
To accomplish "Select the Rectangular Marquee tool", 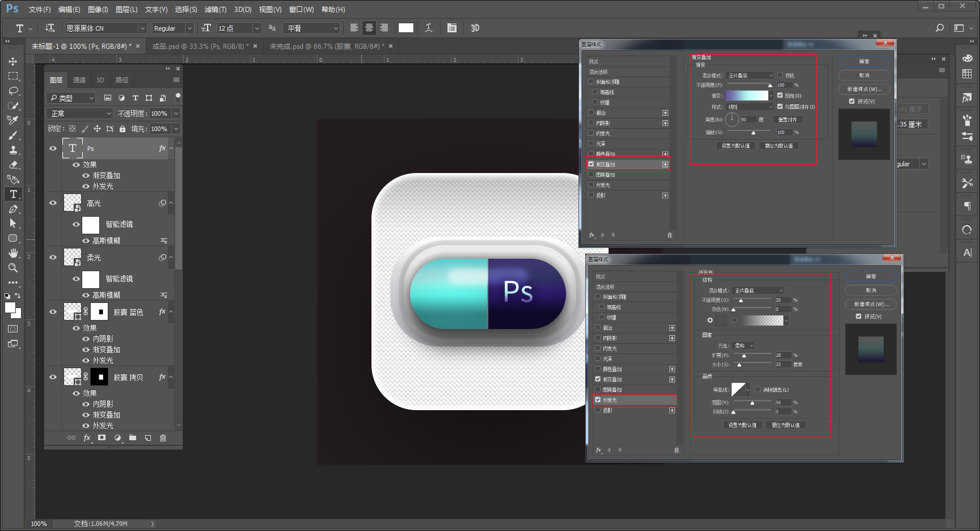I will pos(12,76).
